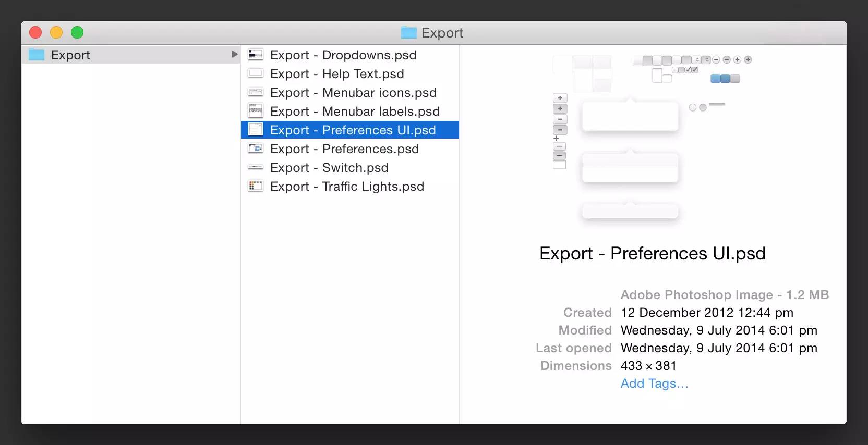Image resolution: width=868 pixels, height=445 pixels.
Task: Click the folder icon in window title
Action: 408,33
